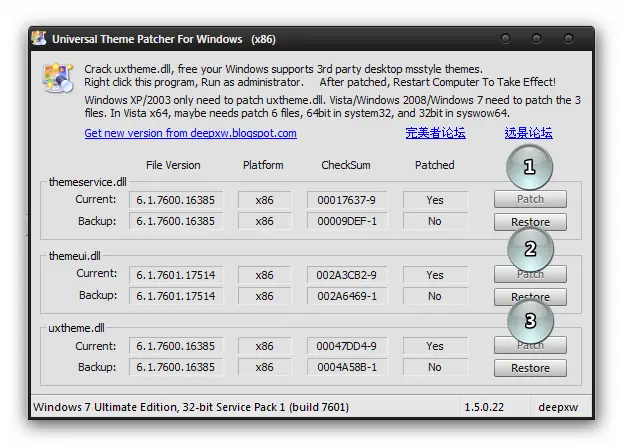Click the CheckSum column header

[x=346, y=165]
